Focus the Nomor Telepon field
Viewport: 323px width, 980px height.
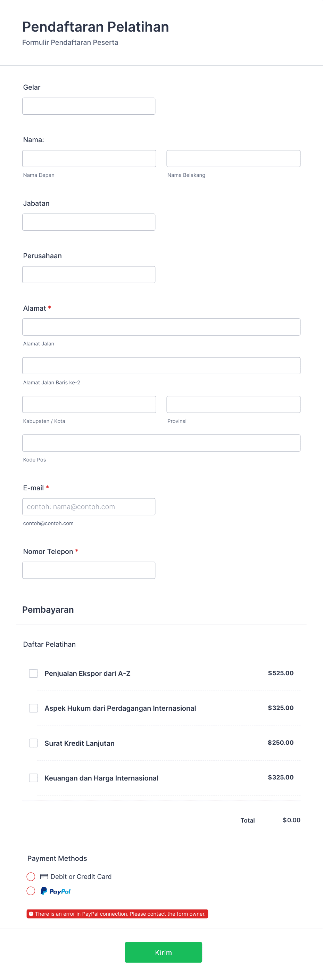coord(89,570)
